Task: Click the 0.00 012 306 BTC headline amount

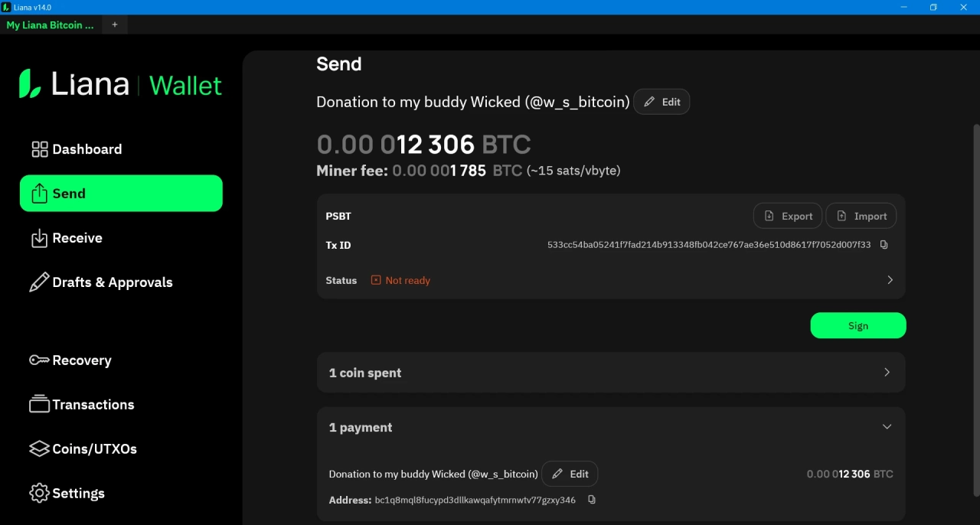Action: click(423, 144)
